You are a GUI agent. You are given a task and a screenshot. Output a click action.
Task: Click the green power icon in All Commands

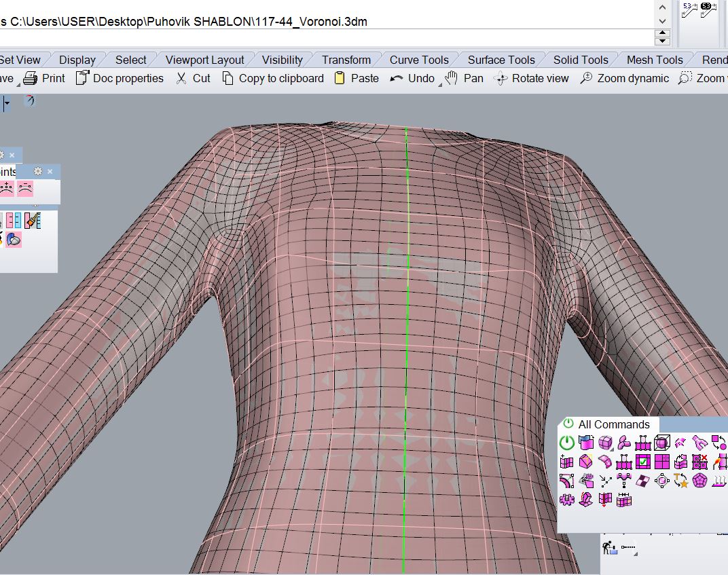pyautogui.click(x=566, y=443)
